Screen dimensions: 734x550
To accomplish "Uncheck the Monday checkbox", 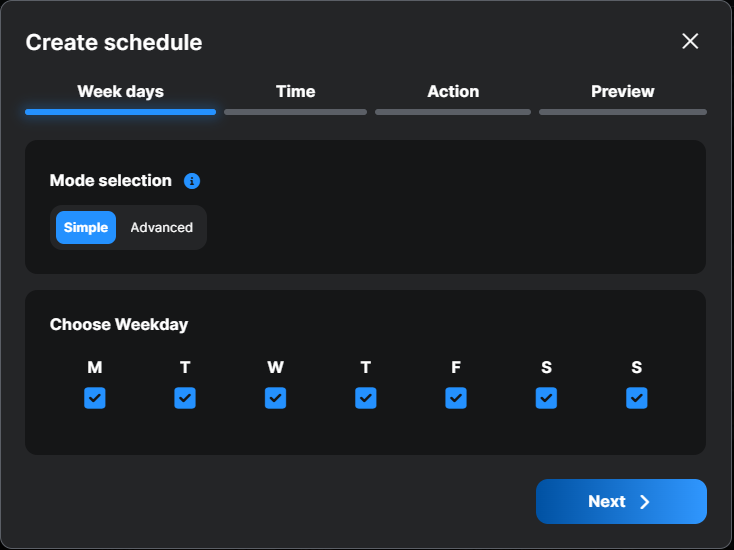I will pos(95,398).
